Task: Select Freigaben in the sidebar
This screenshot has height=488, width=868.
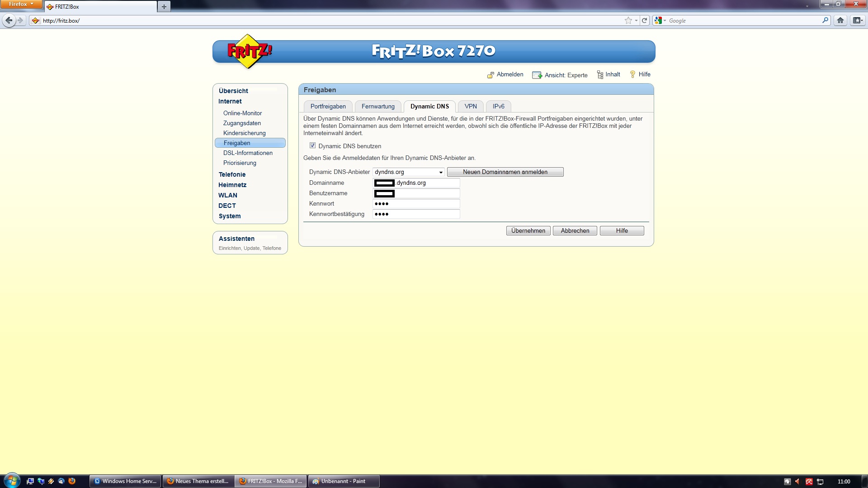Action: (x=250, y=143)
